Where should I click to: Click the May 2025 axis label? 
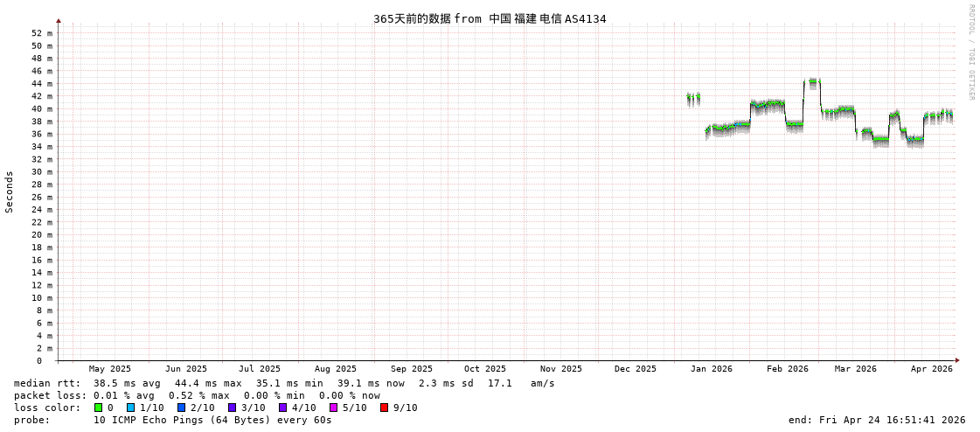(110, 369)
